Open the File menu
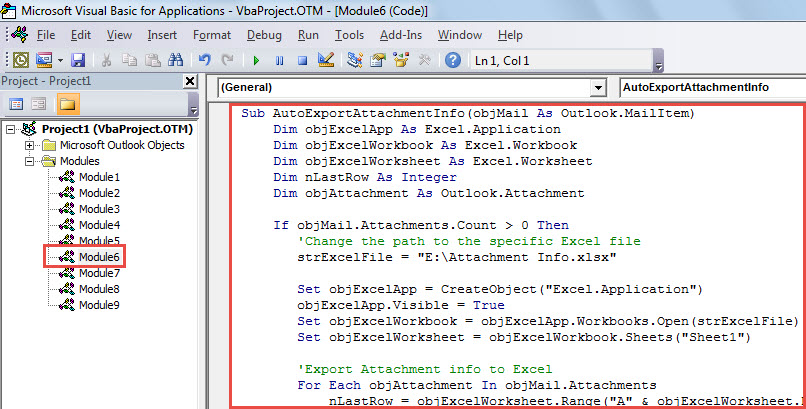 46,35
